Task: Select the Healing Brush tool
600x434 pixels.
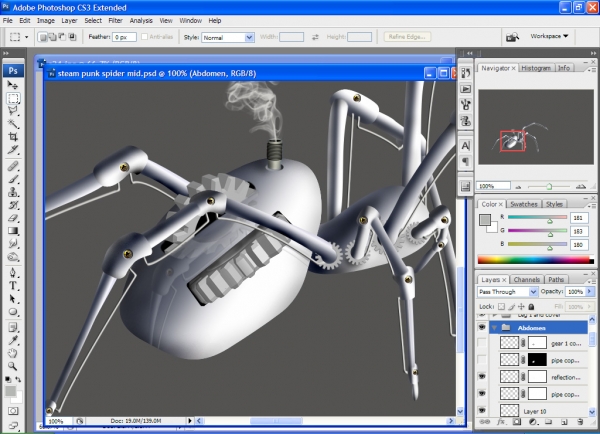Action: pos(13,166)
